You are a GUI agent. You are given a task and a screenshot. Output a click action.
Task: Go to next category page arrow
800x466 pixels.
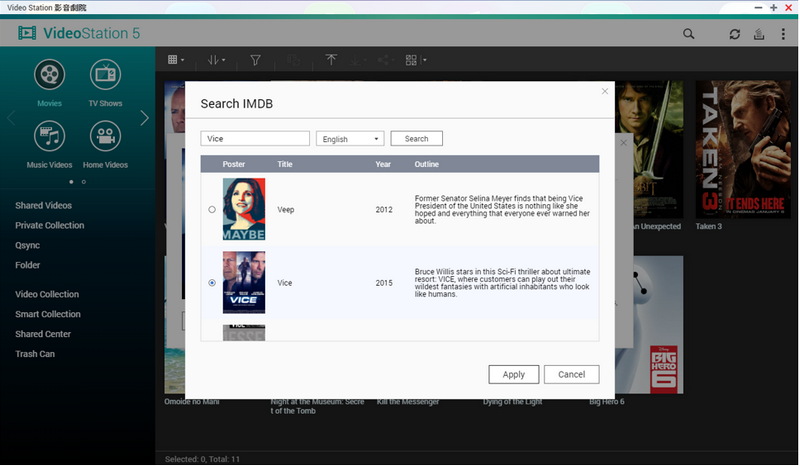coord(145,118)
